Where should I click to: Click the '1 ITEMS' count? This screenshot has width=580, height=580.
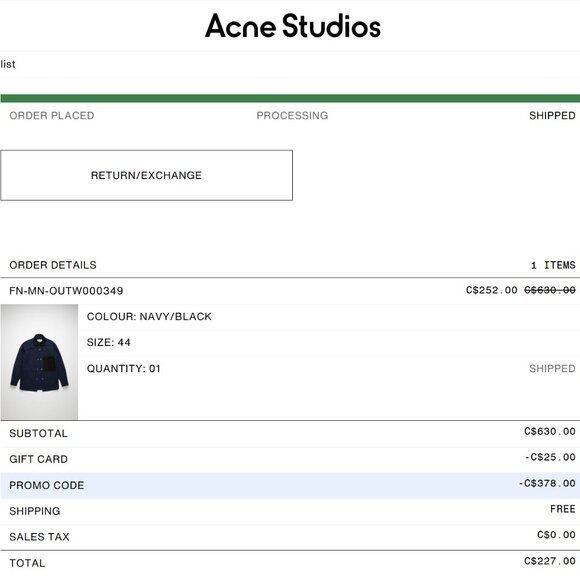(553, 265)
